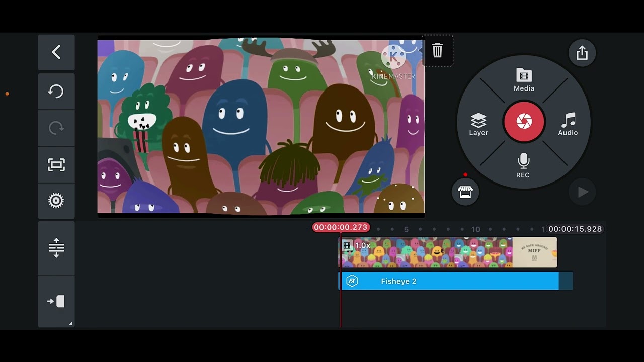Delete the item with the trash can icon
Image resolution: width=644 pixels, height=362 pixels.
point(437,50)
